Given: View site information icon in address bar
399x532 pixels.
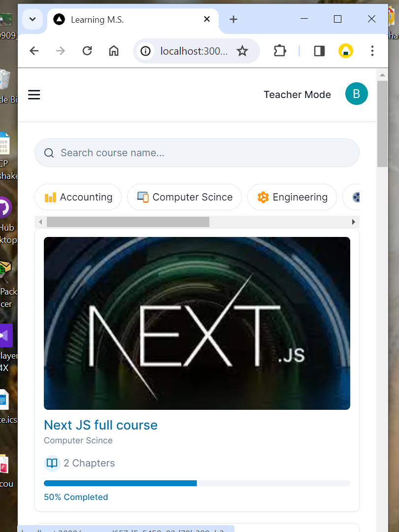Looking at the screenshot, I should pyautogui.click(x=145, y=51).
